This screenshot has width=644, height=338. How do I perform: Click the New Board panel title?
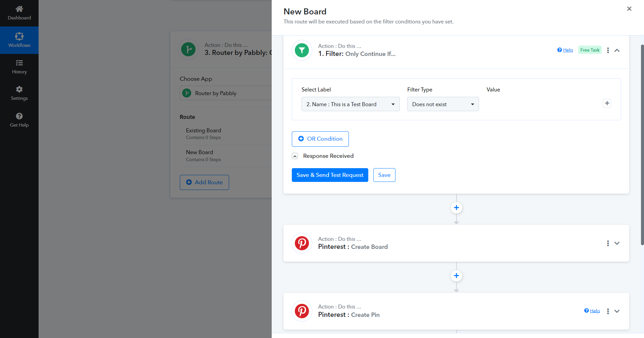click(x=305, y=11)
